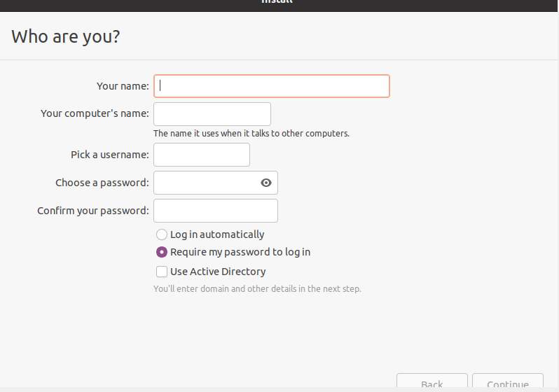559x392 pixels.
Task: Click the Your computer's name field
Action: coord(212,114)
